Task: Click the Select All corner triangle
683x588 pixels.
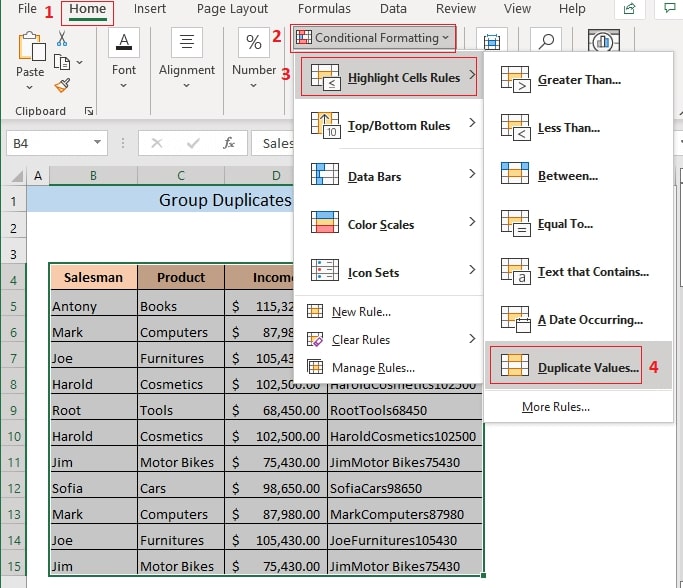Action: [x=17, y=176]
